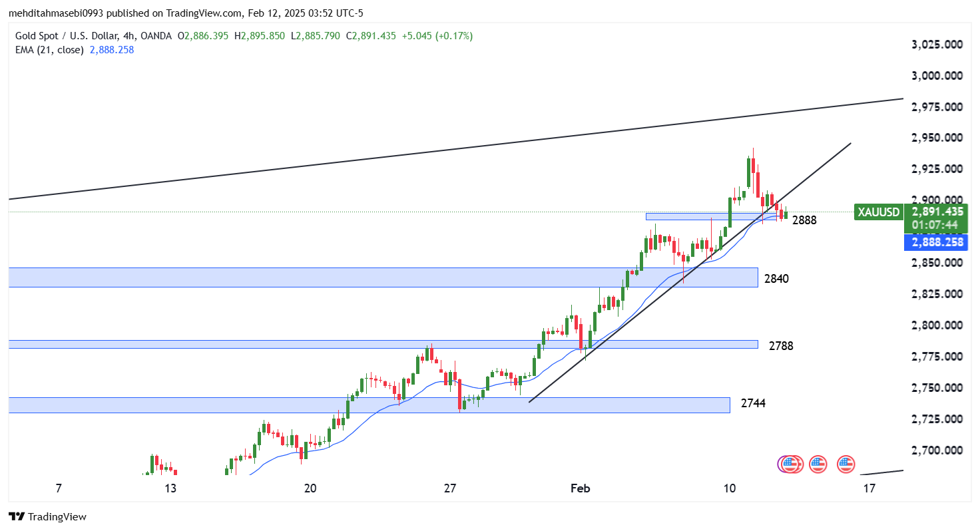The height and width of the screenshot is (531, 980).
Task: Click the 2744 support zone label
Action: 753,403
